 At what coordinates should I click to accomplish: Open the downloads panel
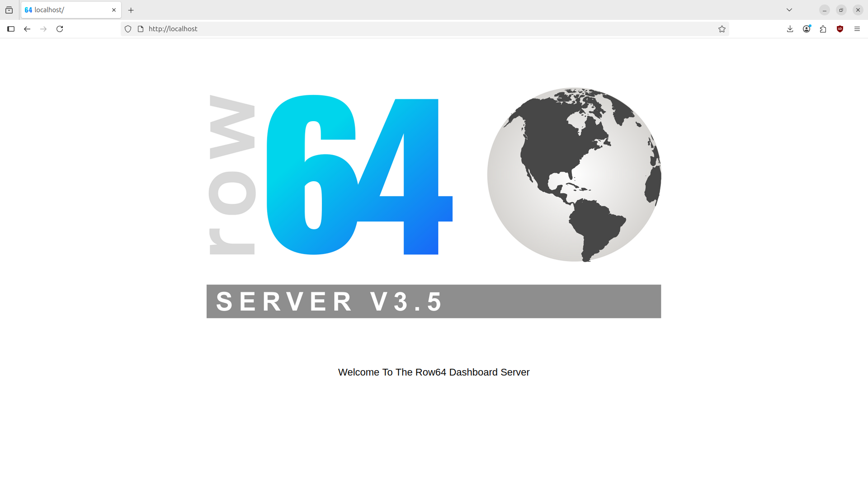tap(790, 29)
